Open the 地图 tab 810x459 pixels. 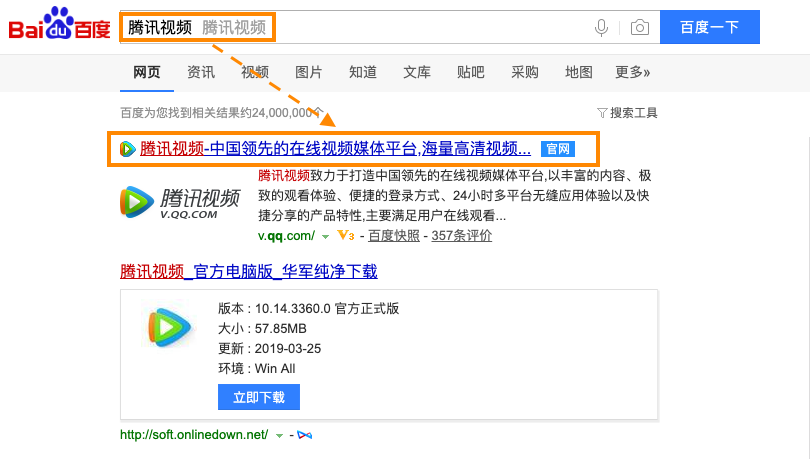[579, 72]
